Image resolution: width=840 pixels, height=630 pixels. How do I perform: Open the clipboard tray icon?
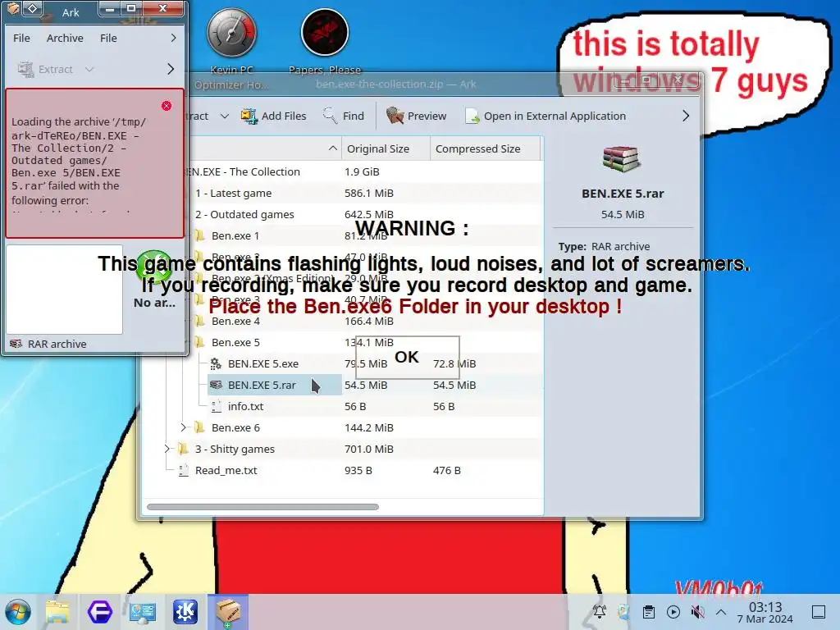click(649, 612)
